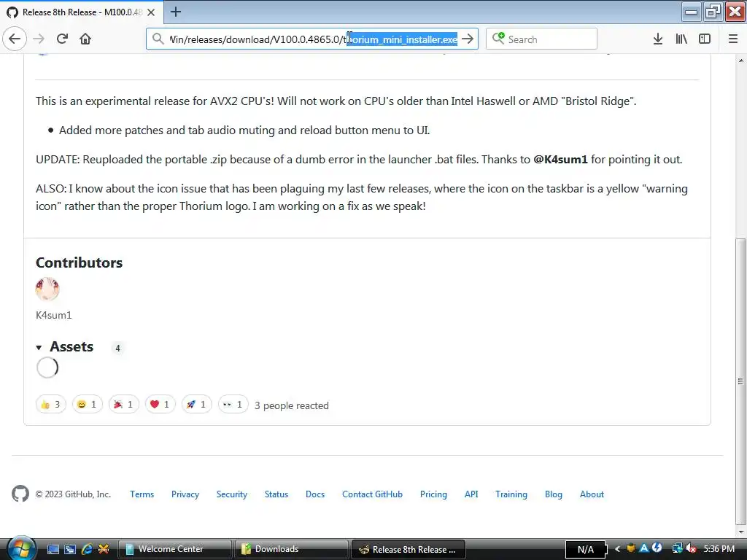Switch to Welcome Center taskbar window
This screenshot has width=747, height=560.
tap(174, 549)
